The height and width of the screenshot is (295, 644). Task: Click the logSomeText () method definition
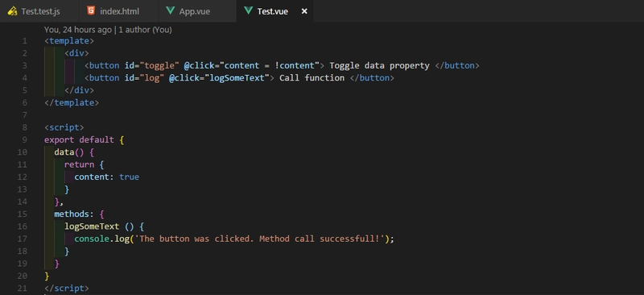coord(99,226)
